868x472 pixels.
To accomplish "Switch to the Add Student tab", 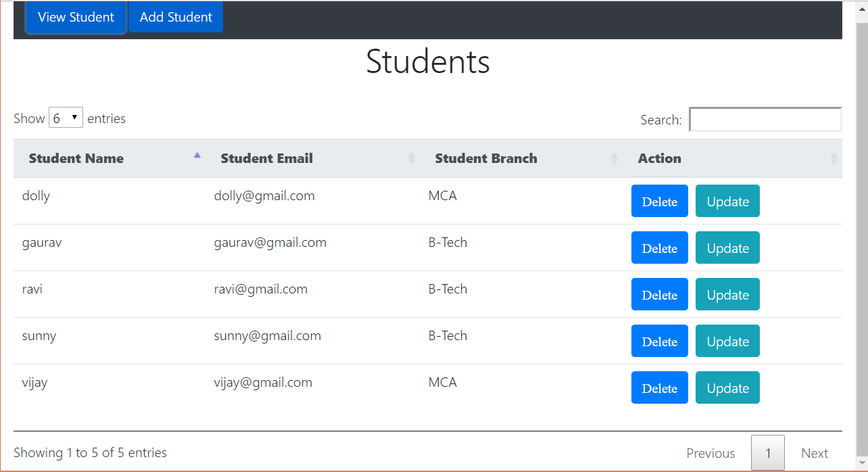I will coord(175,18).
